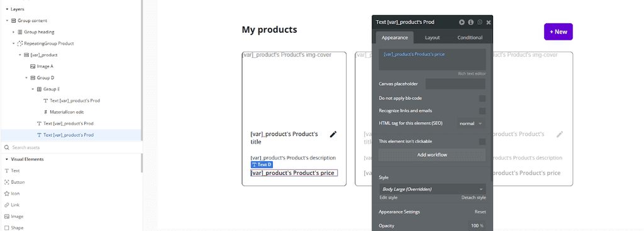Collapse the Layers section

pyautogui.click(x=7, y=9)
